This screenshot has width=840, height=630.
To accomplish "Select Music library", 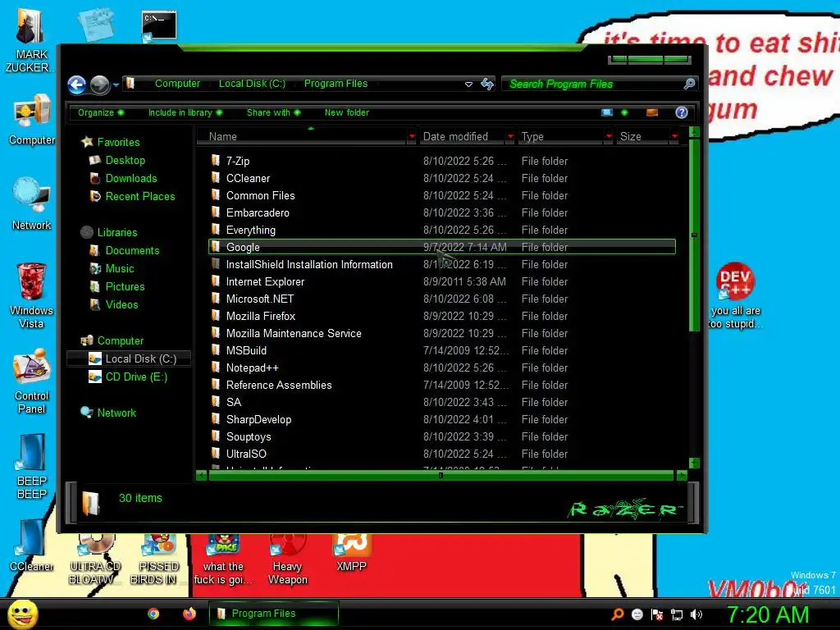I will pos(120,268).
